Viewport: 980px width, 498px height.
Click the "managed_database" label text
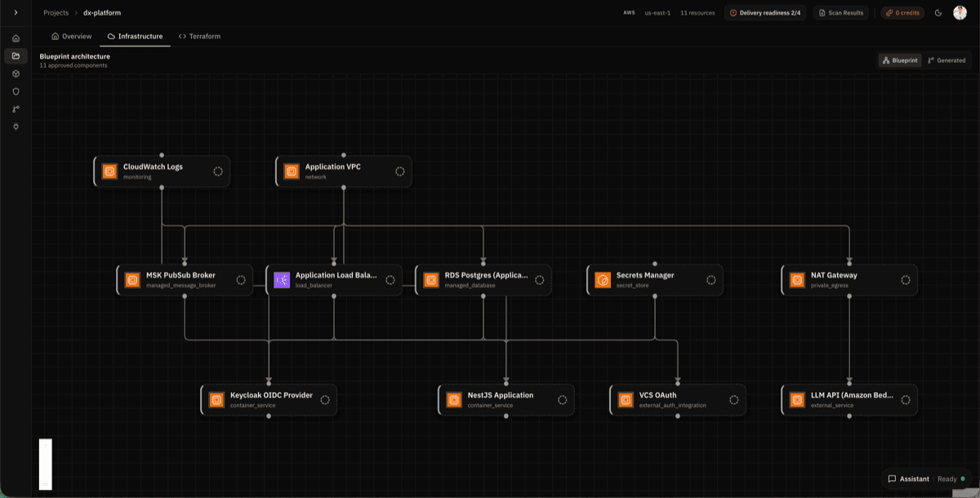tap(469, 286)
